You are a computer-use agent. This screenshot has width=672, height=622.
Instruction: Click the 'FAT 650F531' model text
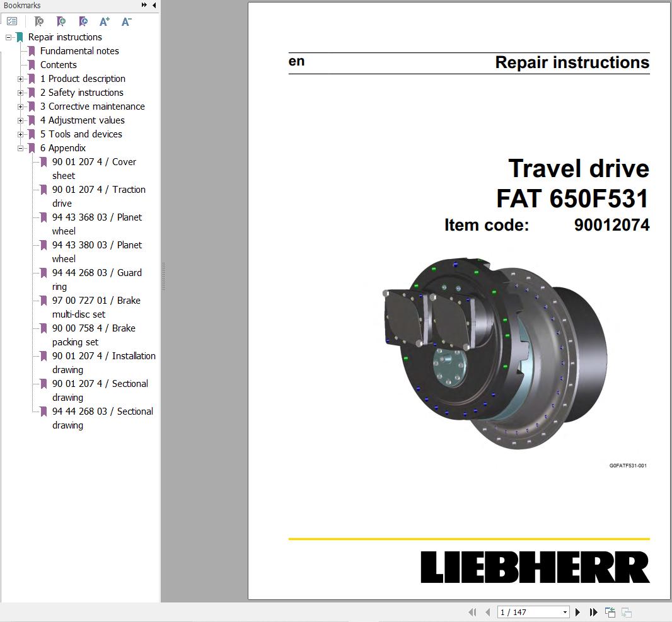(x=572, y=199)
